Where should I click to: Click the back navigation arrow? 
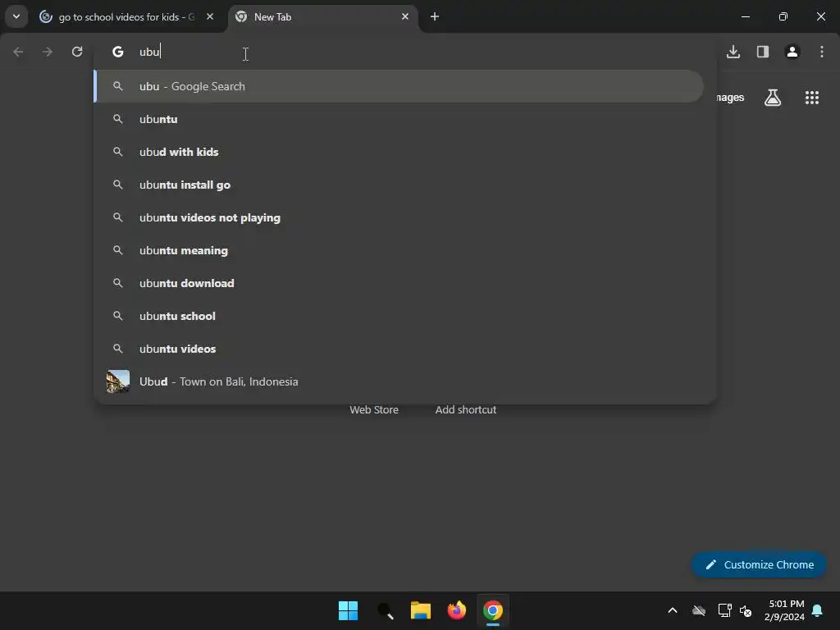tap(18, 52)
